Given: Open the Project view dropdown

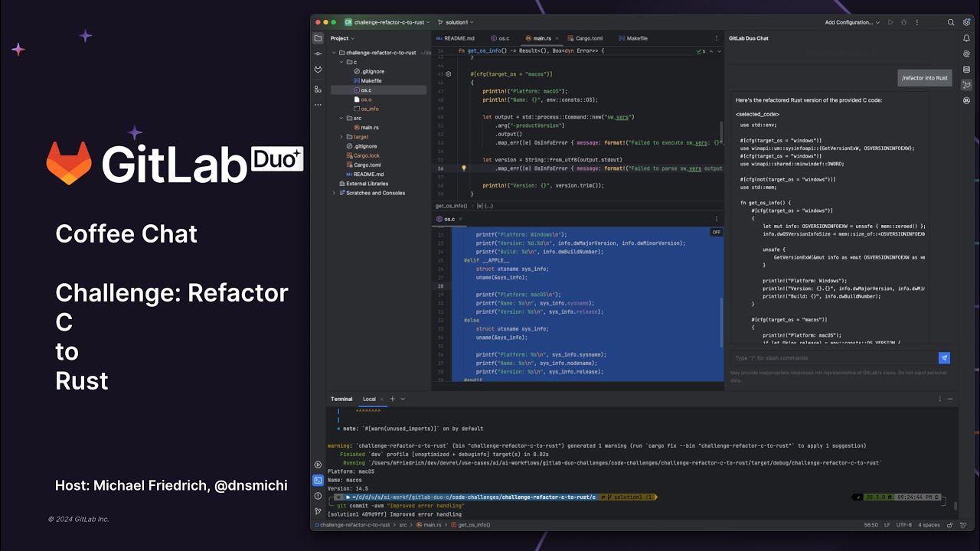Looking at the screenshot, I should point(341,38).
